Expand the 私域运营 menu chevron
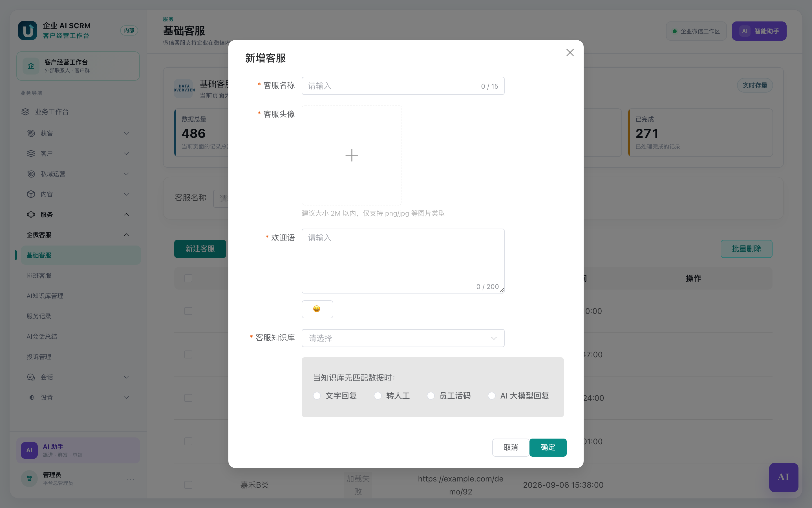The width and height of the screenshot is (812, 508). click(x=126, y=174)
